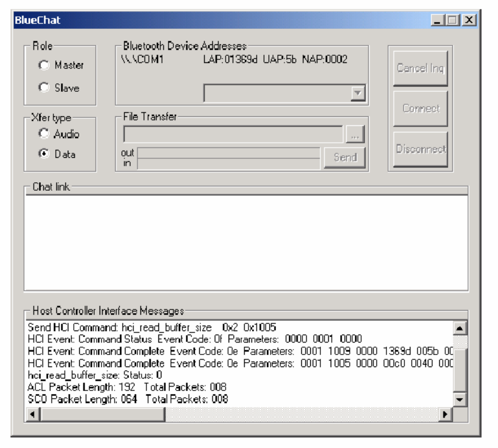
Task: Choose Data transfer type
Action: pos(44,154)
